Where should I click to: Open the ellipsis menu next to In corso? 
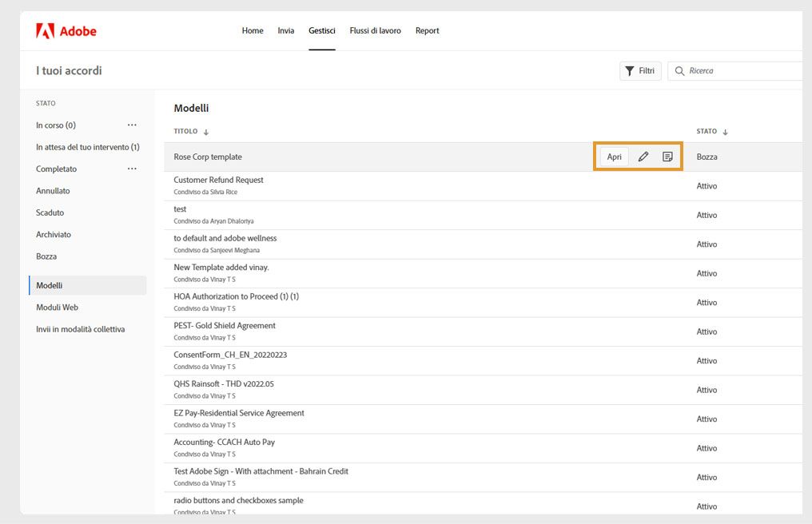point(132,125)
